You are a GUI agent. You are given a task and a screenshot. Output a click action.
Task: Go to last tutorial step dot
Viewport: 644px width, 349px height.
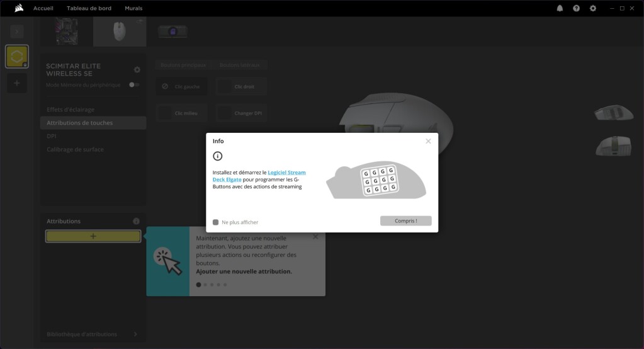pos(225,285)
